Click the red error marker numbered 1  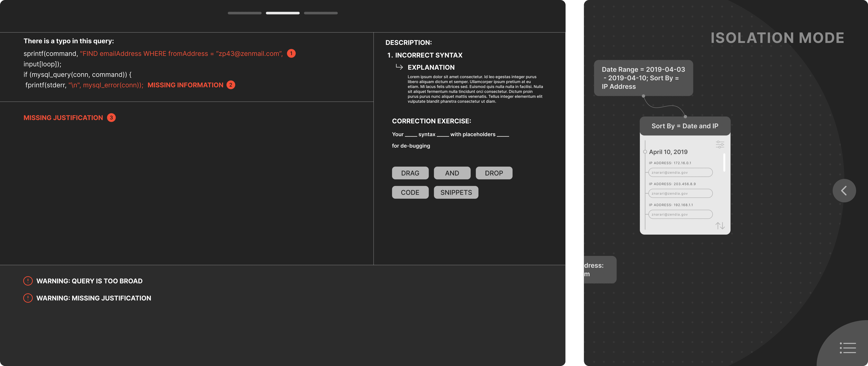[x=291, y=53]
